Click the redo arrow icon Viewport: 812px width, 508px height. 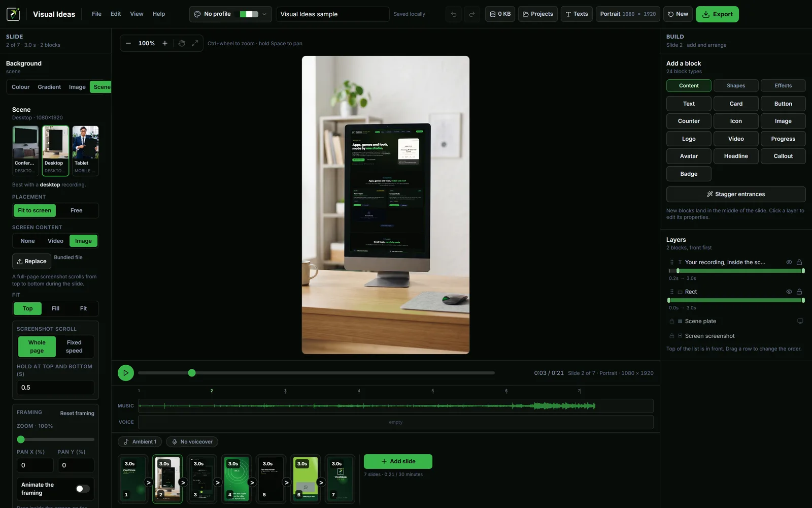pyautogui.click(x=472, y=14)
